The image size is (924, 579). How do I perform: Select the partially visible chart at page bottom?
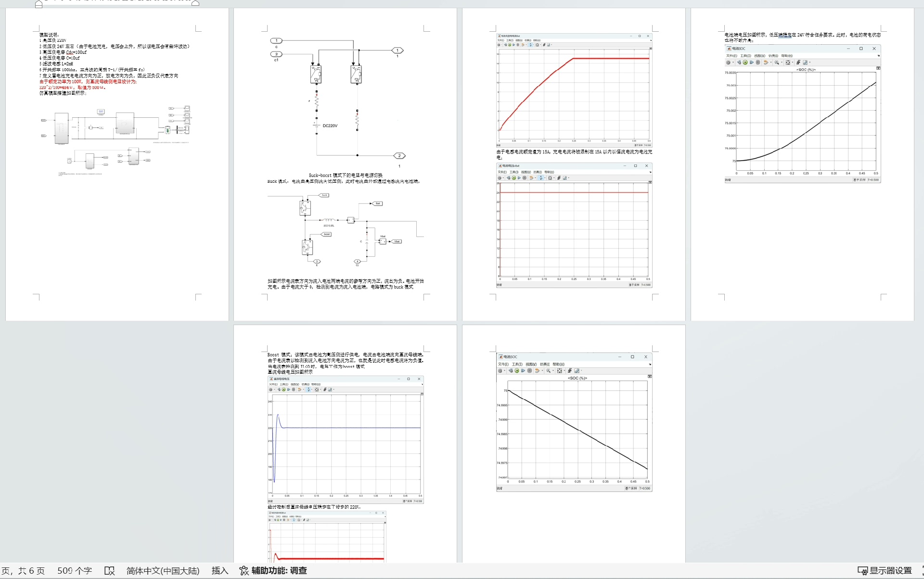pyautogui.click(x=327, y=537)
